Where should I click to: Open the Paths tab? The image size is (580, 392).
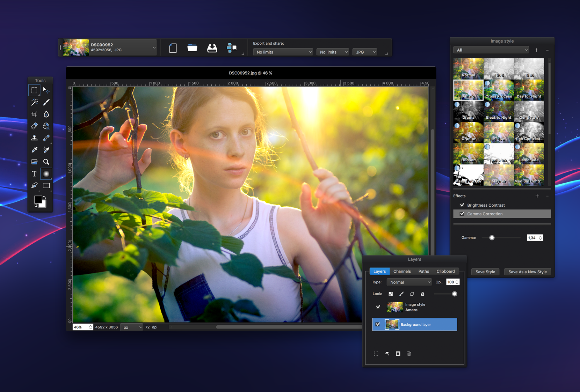pos(423,271)
